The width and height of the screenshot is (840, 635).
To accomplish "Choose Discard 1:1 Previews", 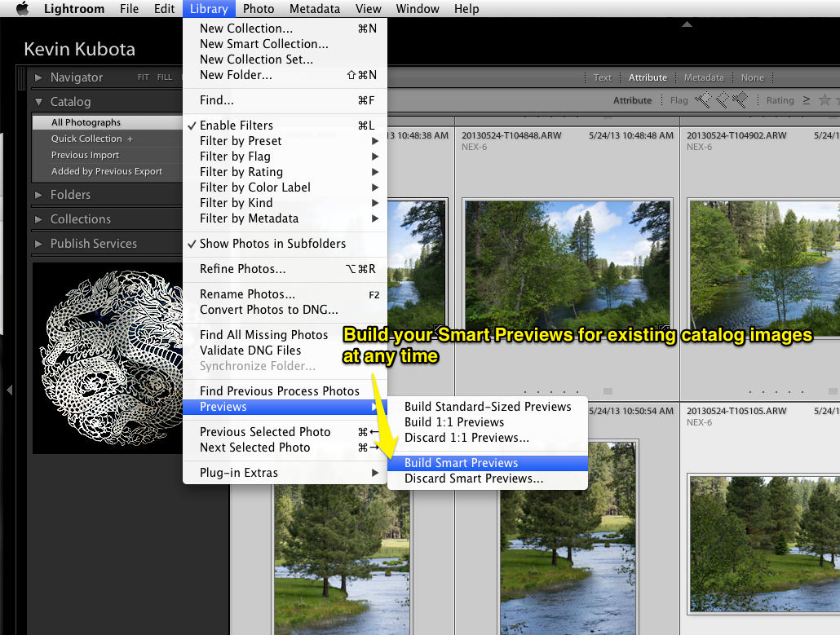I will tap(488, 438).
